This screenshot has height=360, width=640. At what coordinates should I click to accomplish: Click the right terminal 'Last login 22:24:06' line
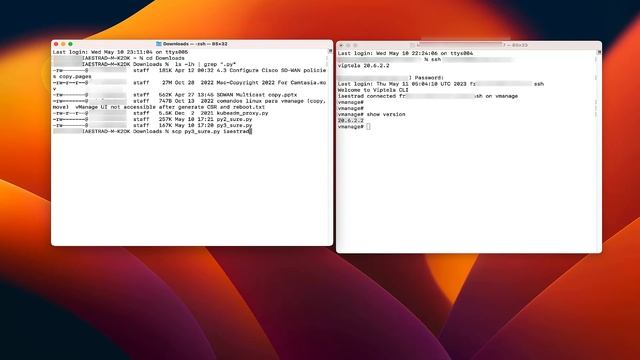405,53
